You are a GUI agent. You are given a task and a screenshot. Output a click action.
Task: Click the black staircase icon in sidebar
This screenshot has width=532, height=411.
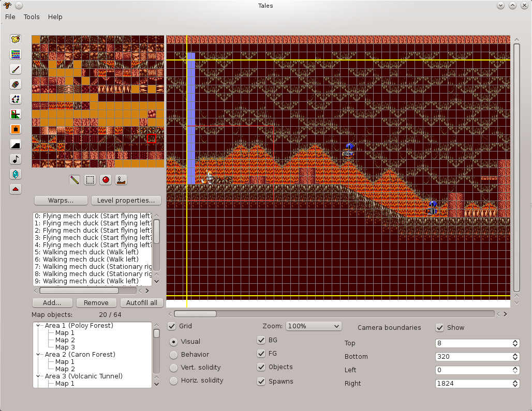pos(16,144)
